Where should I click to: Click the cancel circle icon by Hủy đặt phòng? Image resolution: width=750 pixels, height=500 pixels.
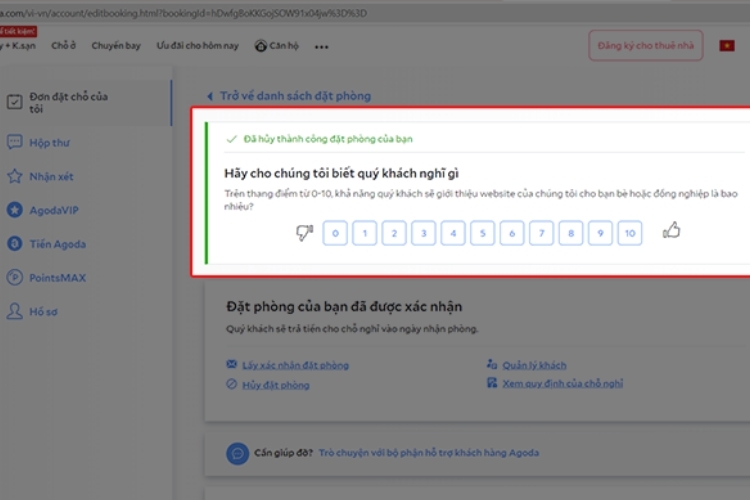click(x=232, y=384)
